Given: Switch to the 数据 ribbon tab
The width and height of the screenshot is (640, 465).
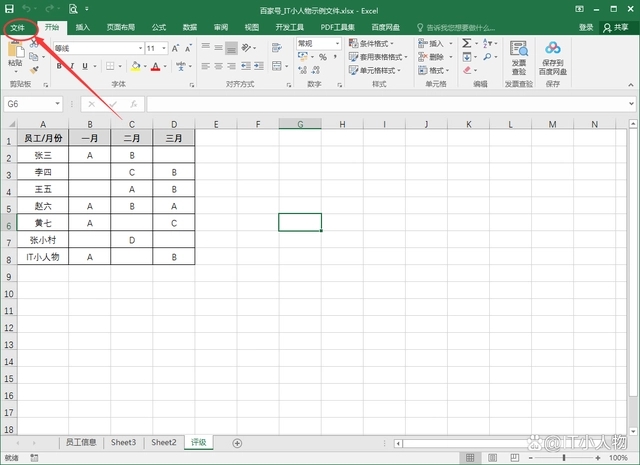Looking at the screenshot, I should coord(190,27).
